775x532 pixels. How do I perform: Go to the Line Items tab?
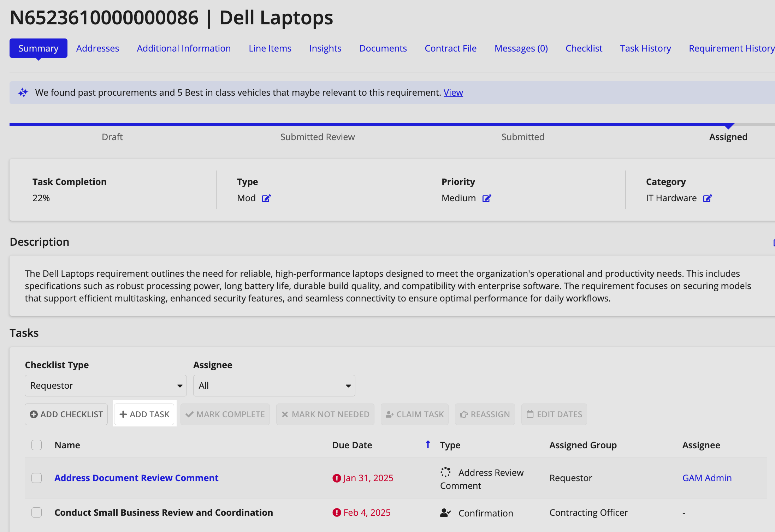270,48
